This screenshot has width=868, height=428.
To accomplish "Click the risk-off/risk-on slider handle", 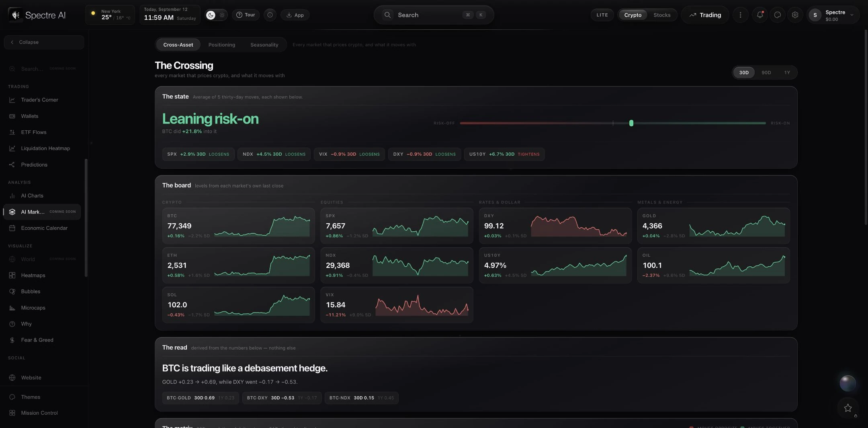I will pos(631,123).
